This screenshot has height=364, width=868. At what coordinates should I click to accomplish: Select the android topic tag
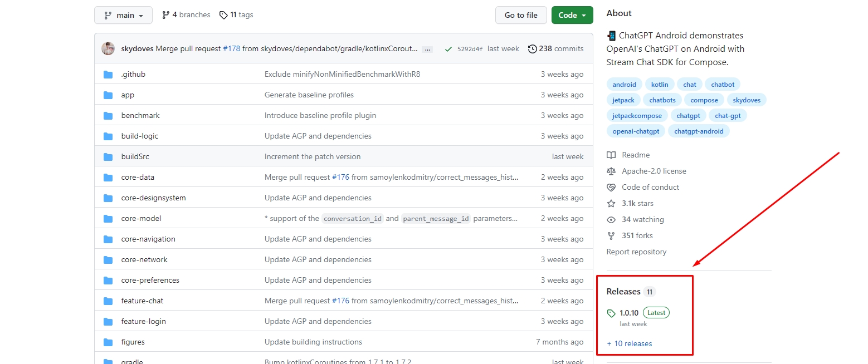pos(624,85)
